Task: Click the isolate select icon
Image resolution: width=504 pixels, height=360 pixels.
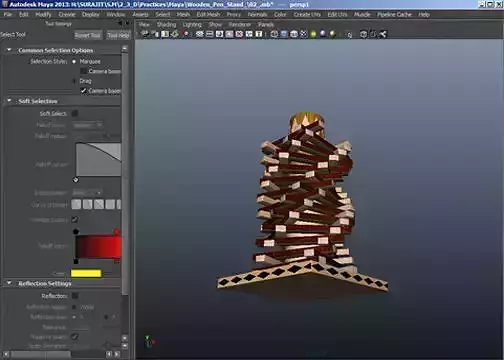Action: click(349, 34)
